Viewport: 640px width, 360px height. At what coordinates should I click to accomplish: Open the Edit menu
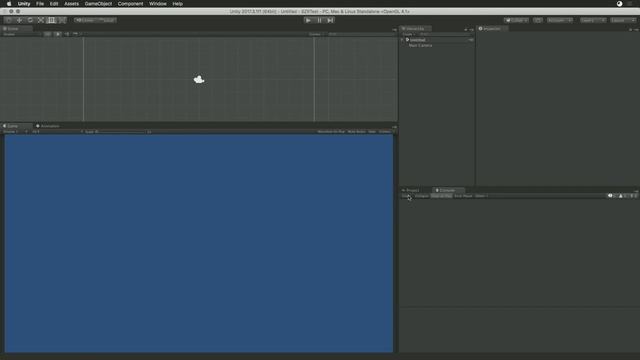click(54, 4)
